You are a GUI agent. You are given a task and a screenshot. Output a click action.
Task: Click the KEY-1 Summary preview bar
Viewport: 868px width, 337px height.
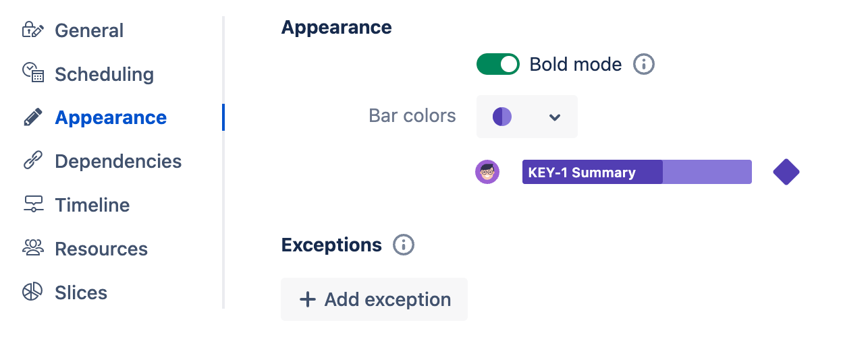(x=636, y=172)
